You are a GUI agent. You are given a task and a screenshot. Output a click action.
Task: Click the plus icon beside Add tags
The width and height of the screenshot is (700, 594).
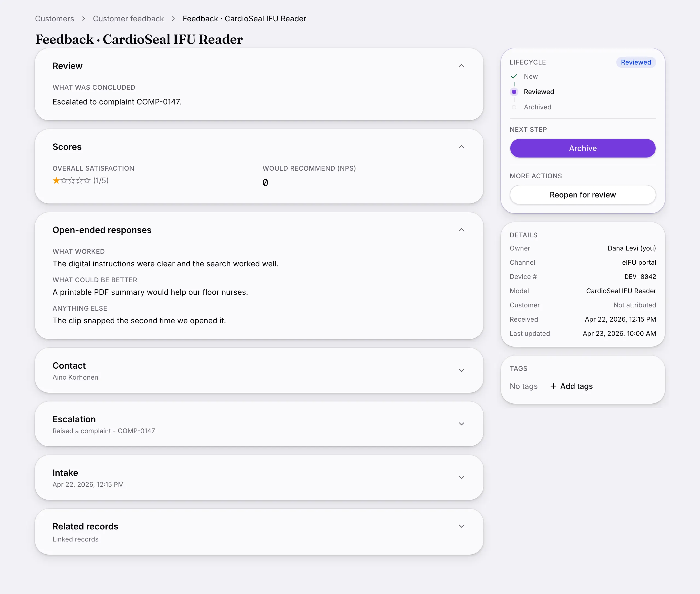coord(553,386)
